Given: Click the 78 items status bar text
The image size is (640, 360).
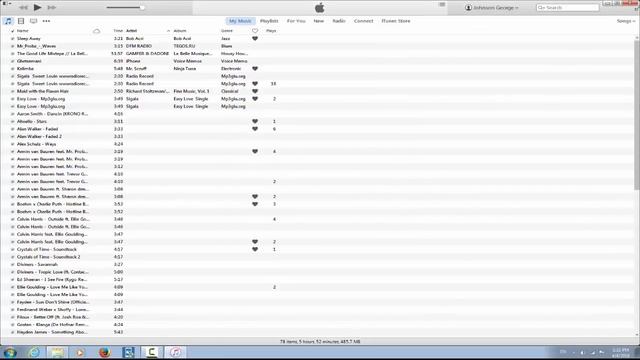Looking at the screenshot, I should (320, 341).
